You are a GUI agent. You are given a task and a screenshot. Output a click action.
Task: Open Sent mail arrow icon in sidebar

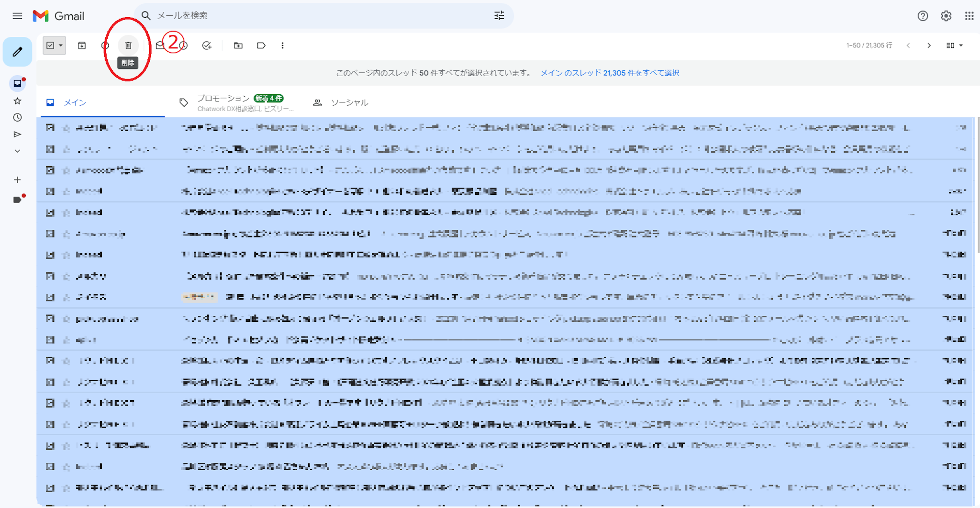point(18,134)
